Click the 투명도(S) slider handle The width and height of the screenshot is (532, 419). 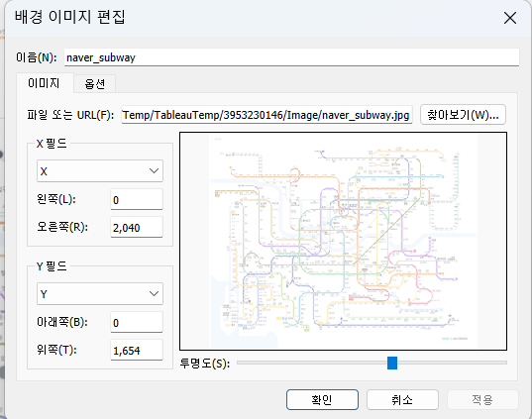point(392,363)
